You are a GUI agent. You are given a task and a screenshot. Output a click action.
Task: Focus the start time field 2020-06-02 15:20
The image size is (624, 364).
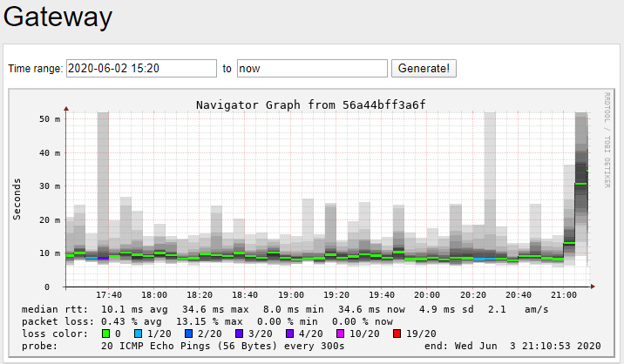point(141,69)
